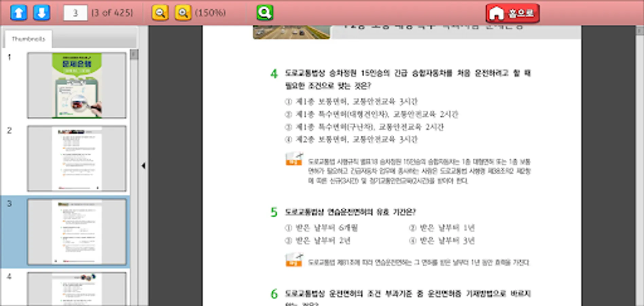Click answer "③ 받은 날부터 2년"
This screenshot has width=644, height=306.
(x=318, y=241)
